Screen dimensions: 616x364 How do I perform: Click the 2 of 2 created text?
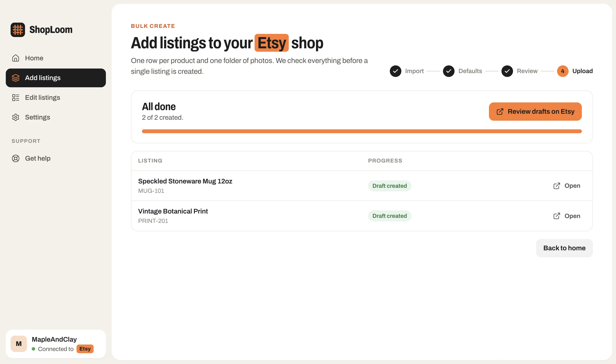(162, 118)
